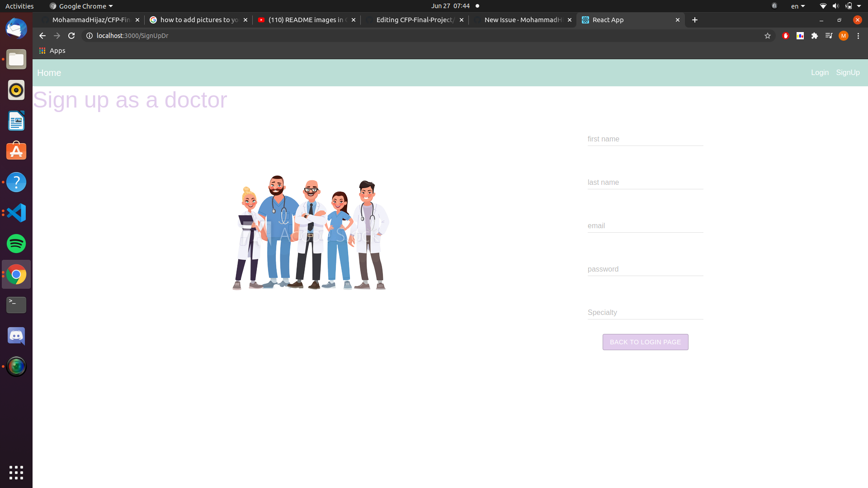Click the orange M profile avatar in Chrome
Image resolution: width=868 pixels, height=488 pixels.
(844, 36)
